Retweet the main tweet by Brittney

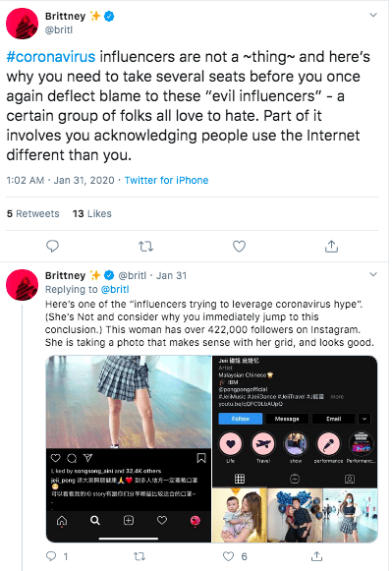[146, 247]
